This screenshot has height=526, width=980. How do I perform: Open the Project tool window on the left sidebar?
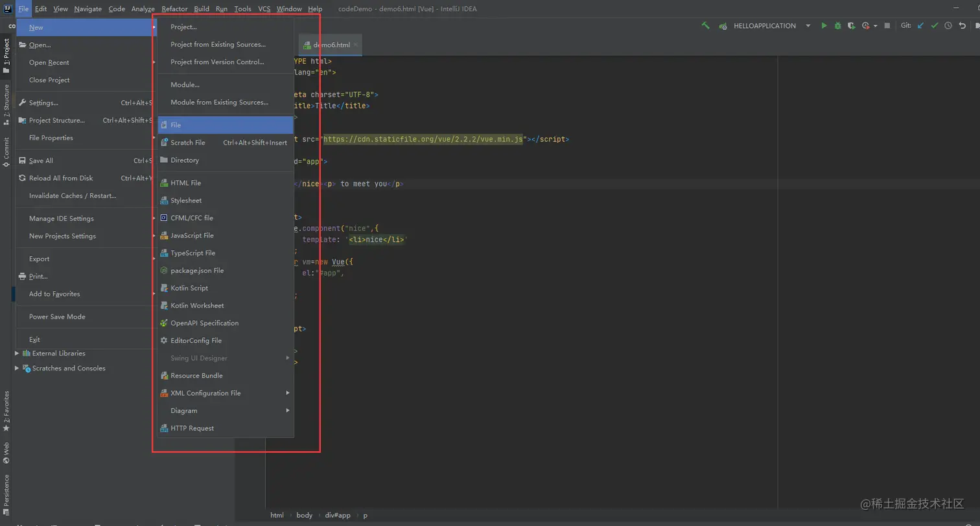tap(6, 56)
